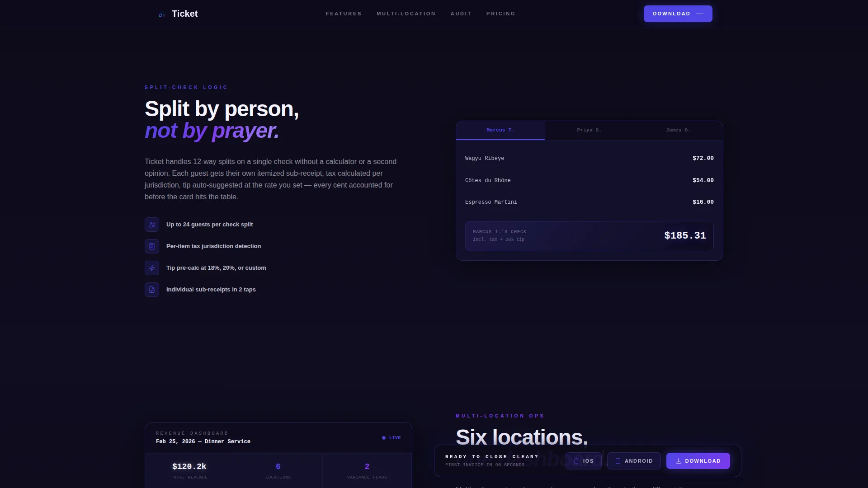The height and width of the screenshot is (488, 868).
Task: Click 'Individual sub-receipts in 2 taps'
Action: (211, 290)
